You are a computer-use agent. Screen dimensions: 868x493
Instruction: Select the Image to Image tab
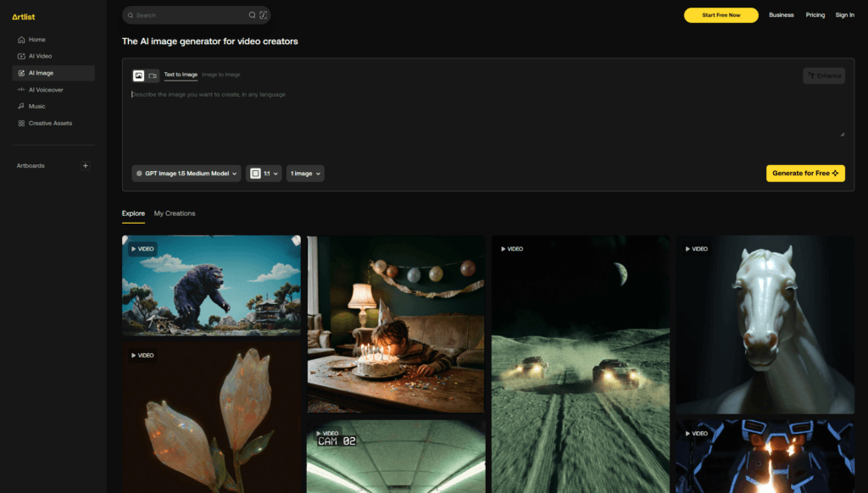[221, 75]
